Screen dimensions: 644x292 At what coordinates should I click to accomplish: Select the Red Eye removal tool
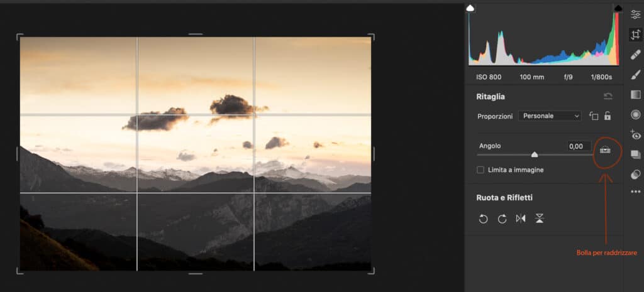click(x=635, y=134)
